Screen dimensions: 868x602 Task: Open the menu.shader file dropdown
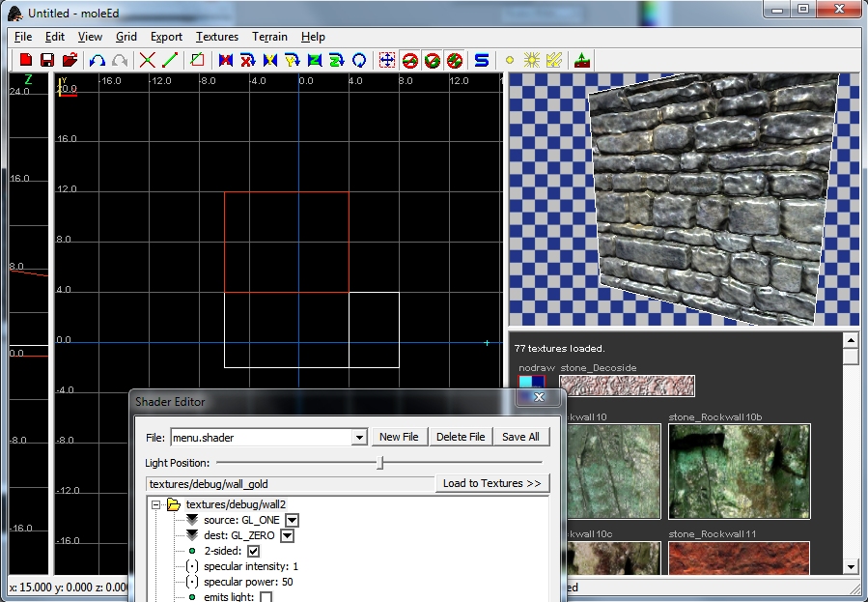359,438
